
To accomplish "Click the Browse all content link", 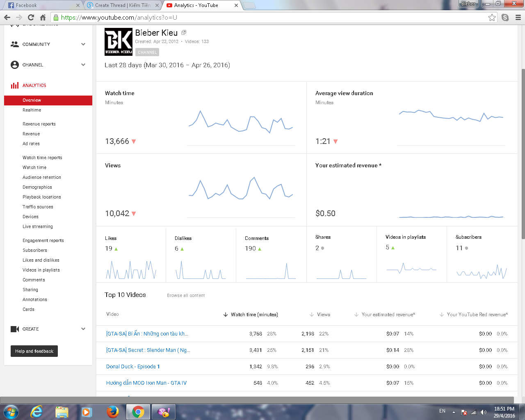I will point(186,295).
